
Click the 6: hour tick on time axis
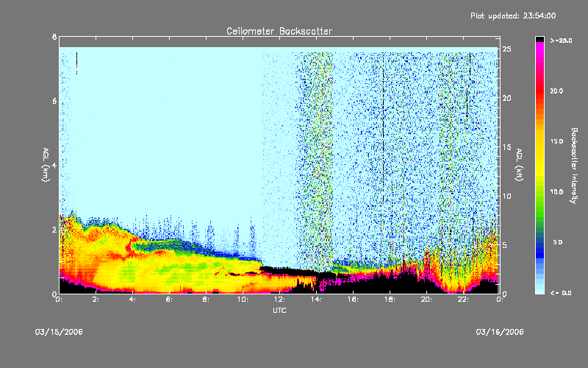point(169,300)
